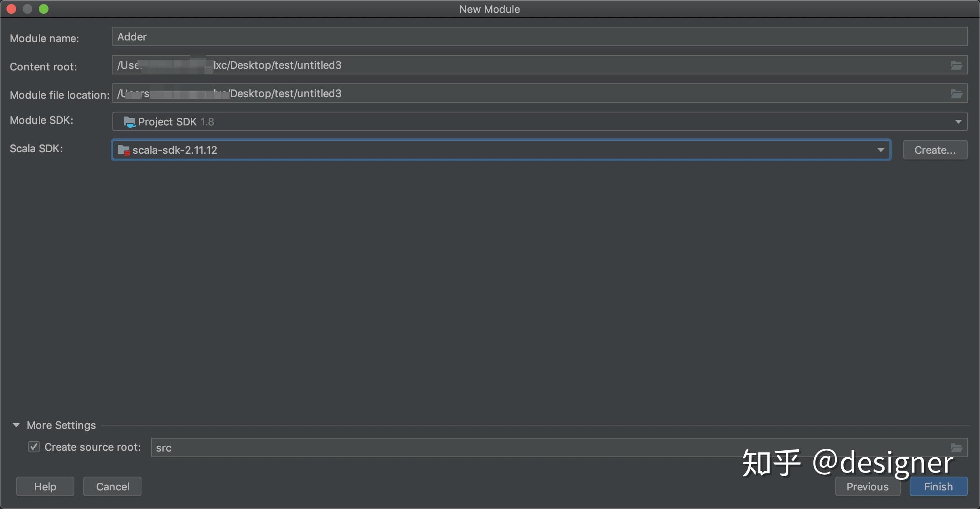Screen dimensions: 980x509
Task: Collapse the More Settings section
Action: point(16,425)
